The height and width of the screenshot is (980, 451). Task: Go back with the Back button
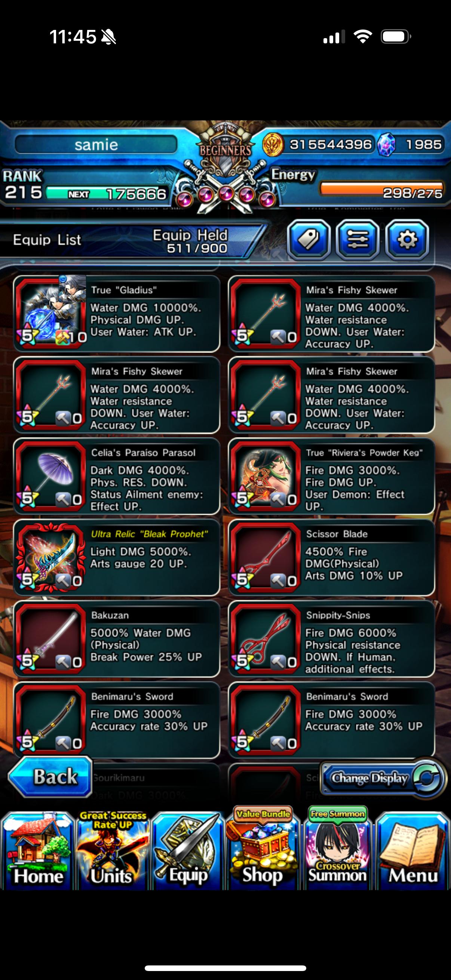(50, 776)
